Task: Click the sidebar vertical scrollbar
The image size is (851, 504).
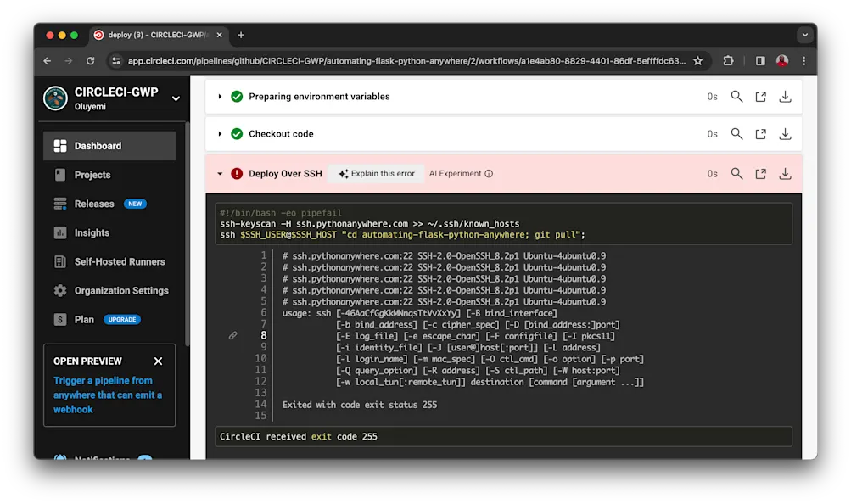Action: pos(188,233)
